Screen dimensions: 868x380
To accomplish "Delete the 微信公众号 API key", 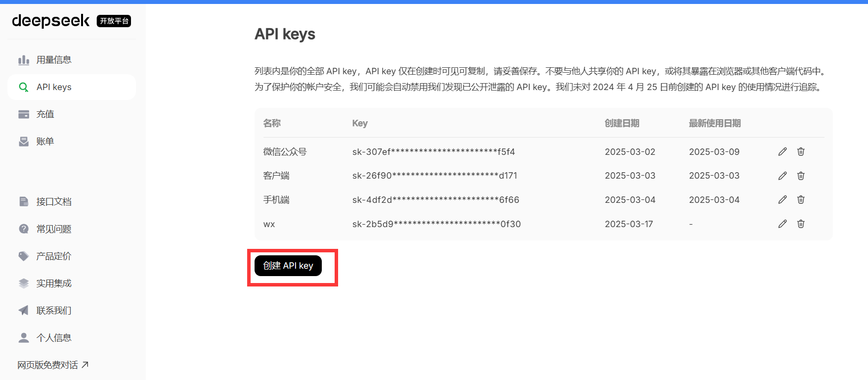I will (x=801, y=151).
